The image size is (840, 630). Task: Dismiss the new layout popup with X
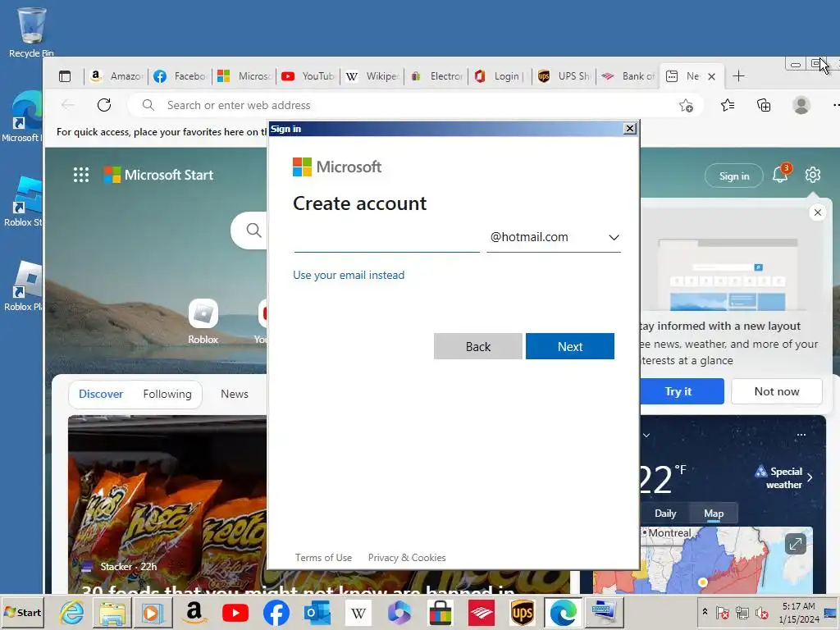(818, 212)
